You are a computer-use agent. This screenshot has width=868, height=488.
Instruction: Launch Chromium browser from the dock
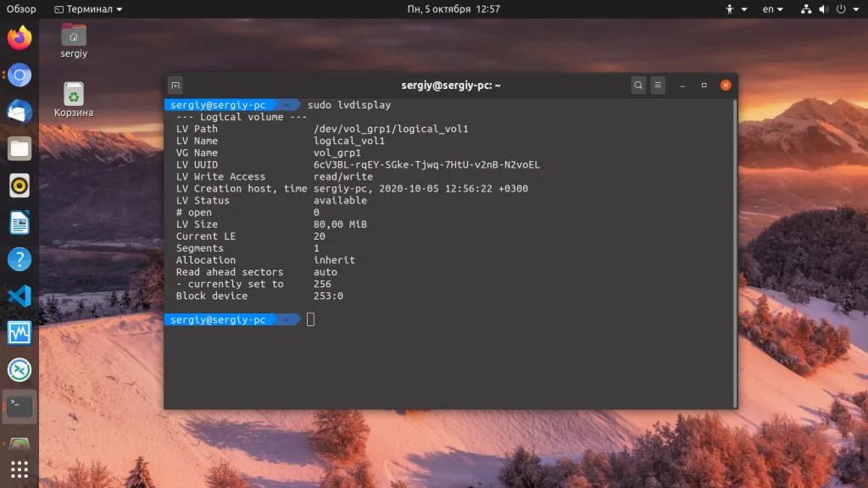click(19, 75)
